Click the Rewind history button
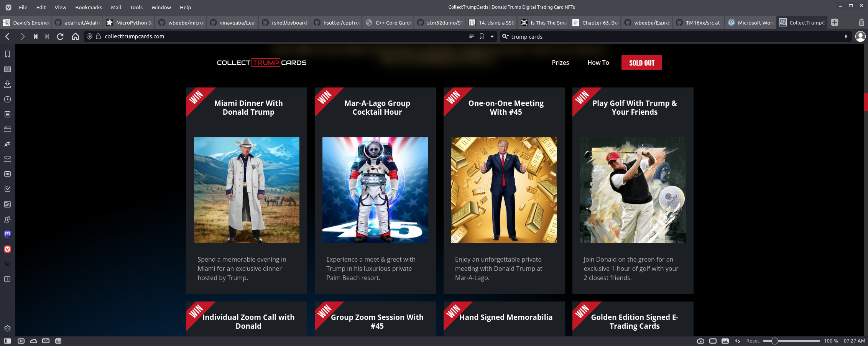868x346 pixels. 35,36
